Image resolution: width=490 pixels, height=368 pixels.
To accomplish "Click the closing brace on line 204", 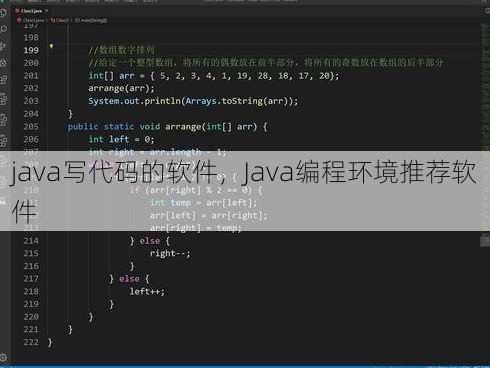I will tap(70, 114).
